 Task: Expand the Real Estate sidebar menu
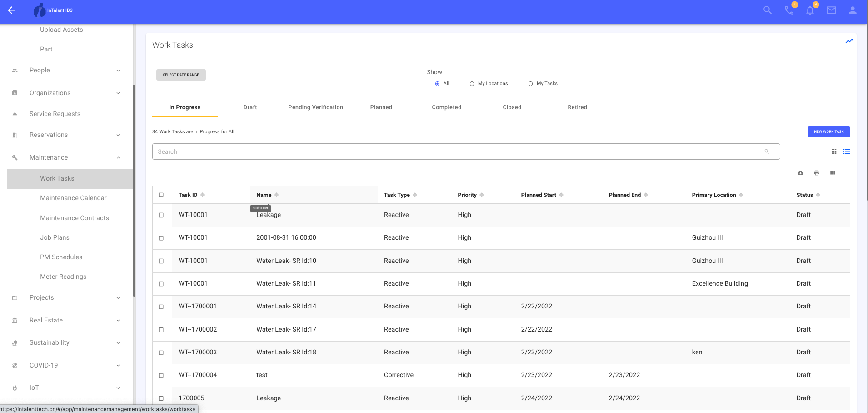(x=118, y=321)
